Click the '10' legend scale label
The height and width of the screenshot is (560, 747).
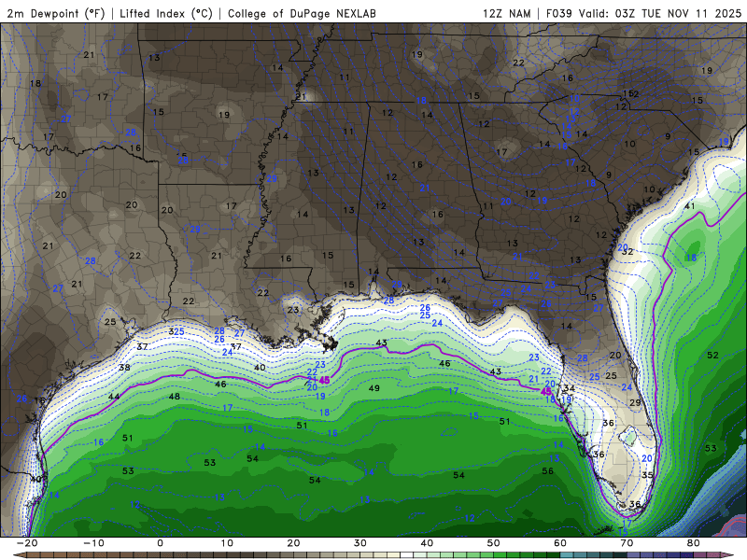pos(227,543)
